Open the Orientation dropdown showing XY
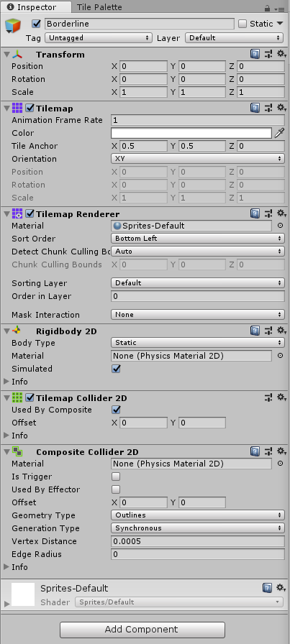 pos(198,159)
